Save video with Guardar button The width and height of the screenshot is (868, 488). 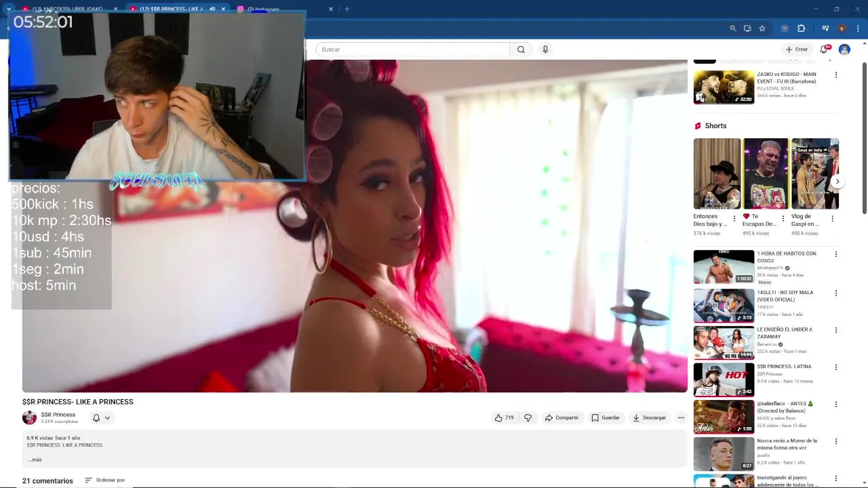[x=606, y=418]
